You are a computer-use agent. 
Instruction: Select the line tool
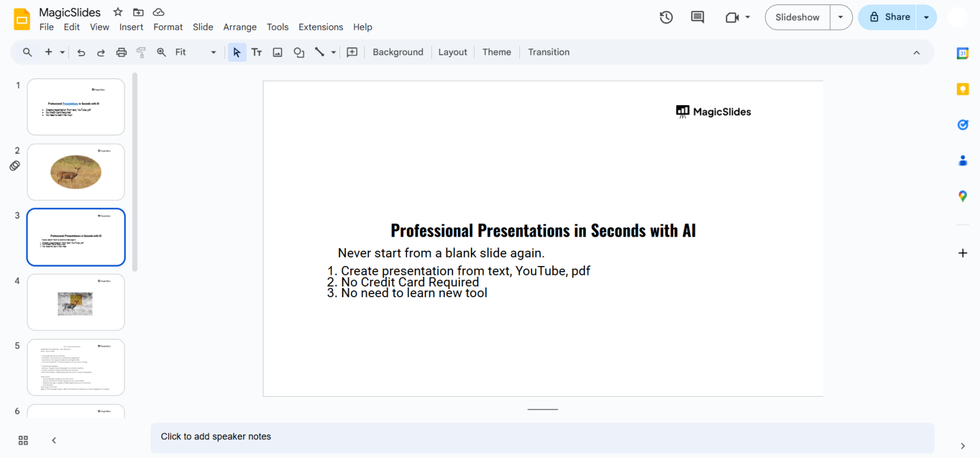pos(319,52)
